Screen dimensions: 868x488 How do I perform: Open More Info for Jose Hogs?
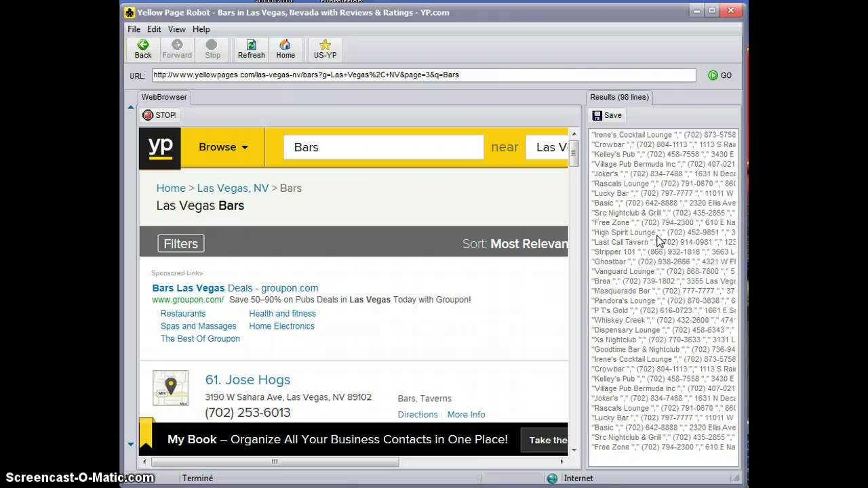coord(466,415)
